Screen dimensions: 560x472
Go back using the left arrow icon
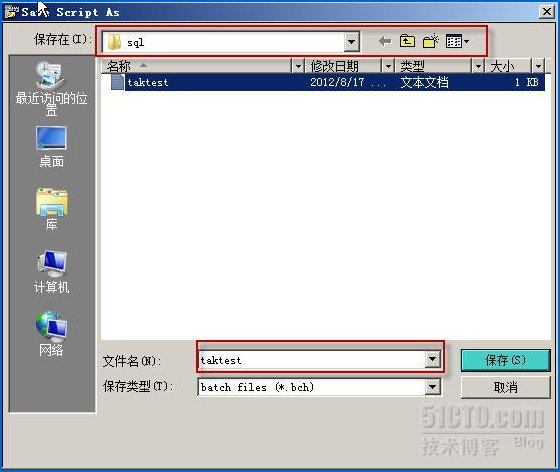tap(385, 41)
